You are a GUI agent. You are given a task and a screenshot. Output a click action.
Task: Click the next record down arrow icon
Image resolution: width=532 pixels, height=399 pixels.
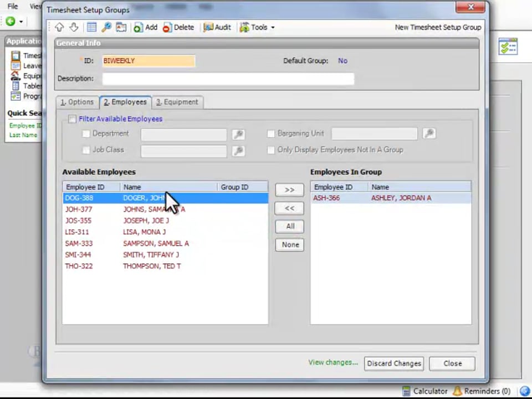74,27
